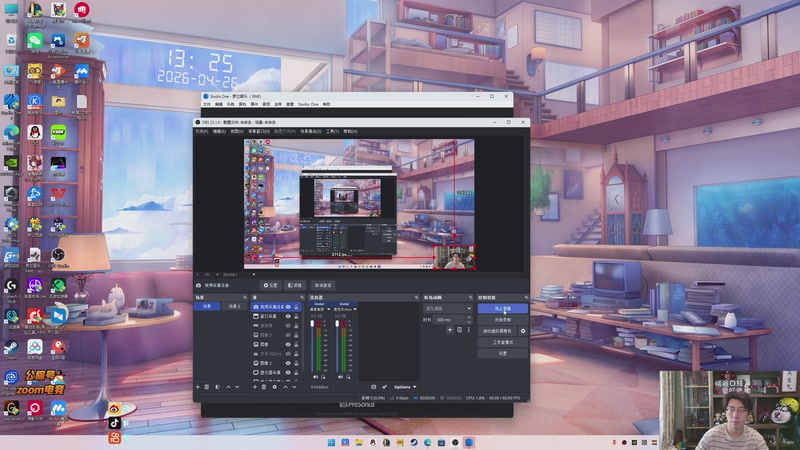Image resolution: width=800 pixels, height=450 pixels.
Task: Open the 乐曲 menu in Studio One window
Action: click(231, 104)
